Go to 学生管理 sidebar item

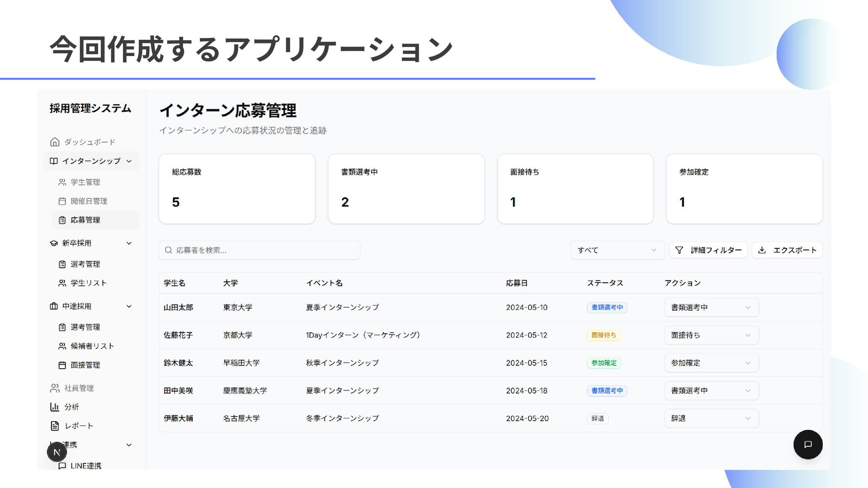point(85,182)
